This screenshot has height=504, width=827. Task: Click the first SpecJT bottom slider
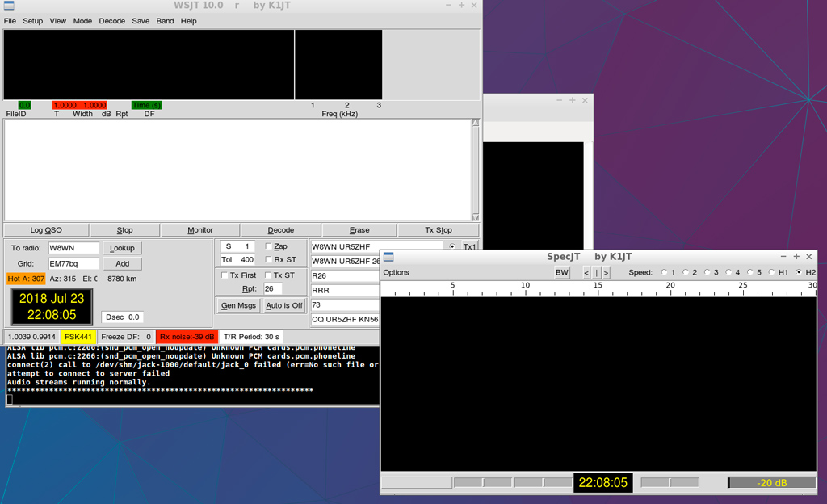483,482
